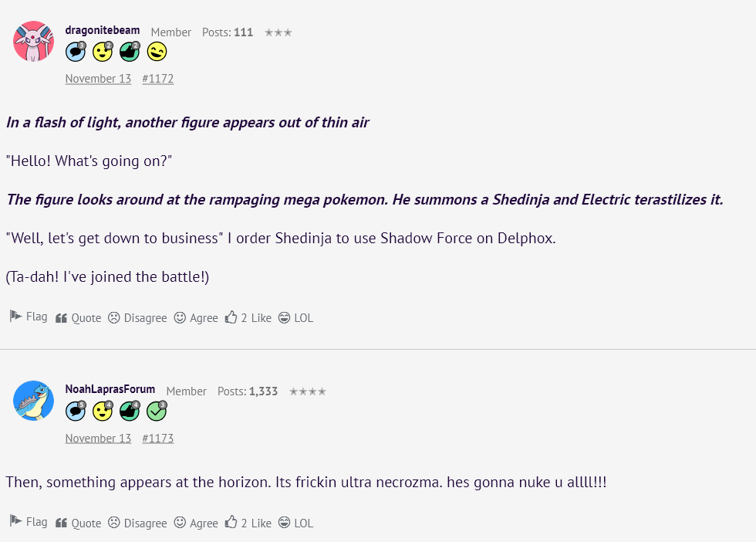Click NoahLaprasForum's blue speech bubble badge
Screen dimensions: 756x542
coord(76,412)
